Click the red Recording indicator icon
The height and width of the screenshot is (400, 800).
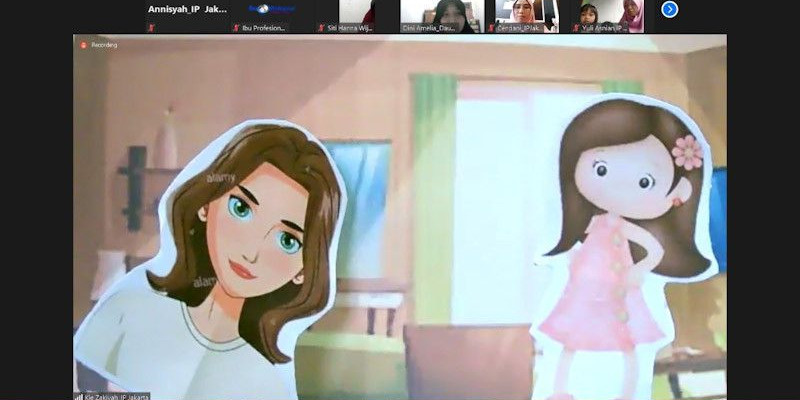(x=84, y=45)
